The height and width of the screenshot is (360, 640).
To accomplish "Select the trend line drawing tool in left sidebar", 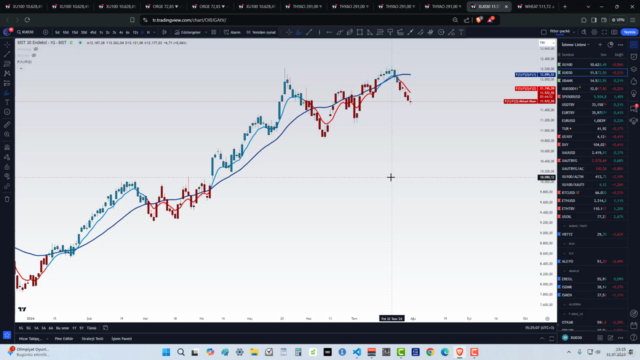I will 7,54.
